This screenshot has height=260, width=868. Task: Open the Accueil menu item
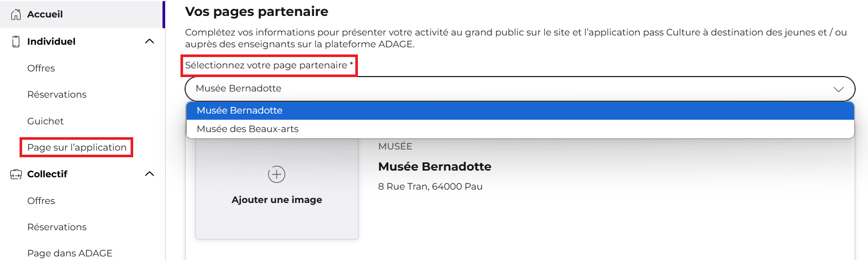point(82,14)
